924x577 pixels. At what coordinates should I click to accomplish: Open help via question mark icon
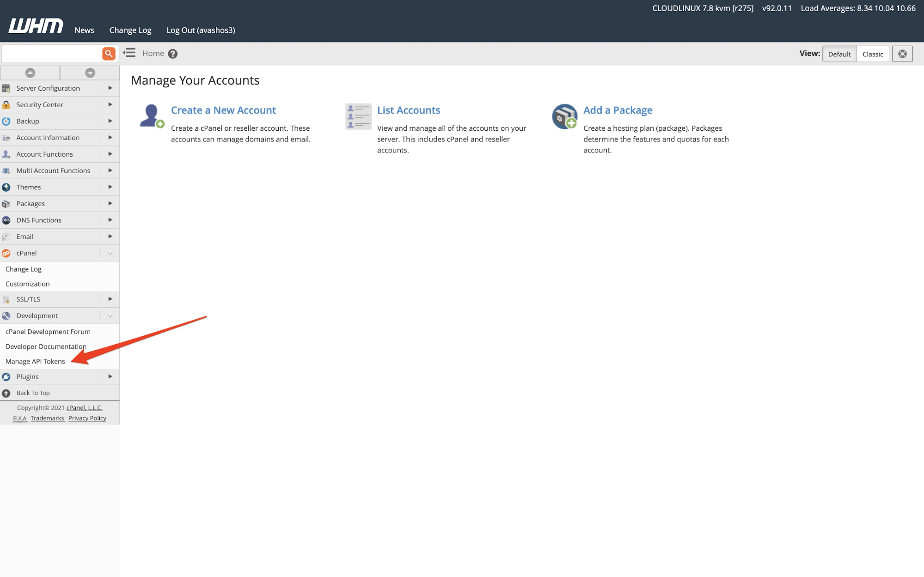[x=173, y=54]
